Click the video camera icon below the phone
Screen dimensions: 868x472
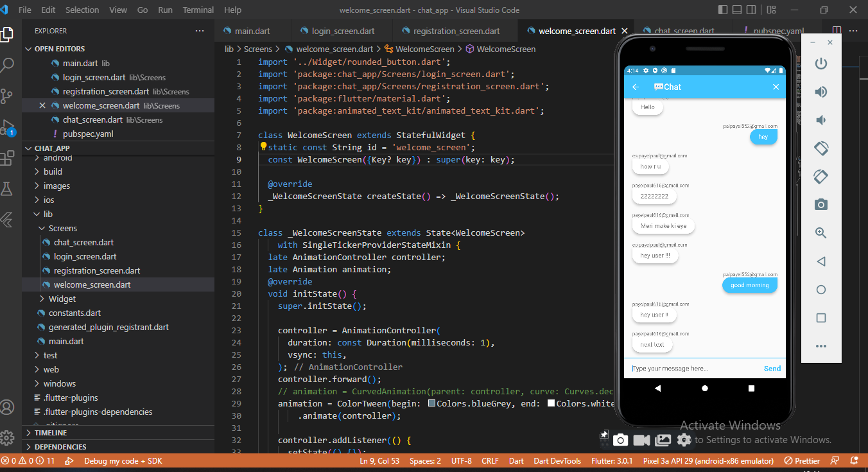(641, 440)
